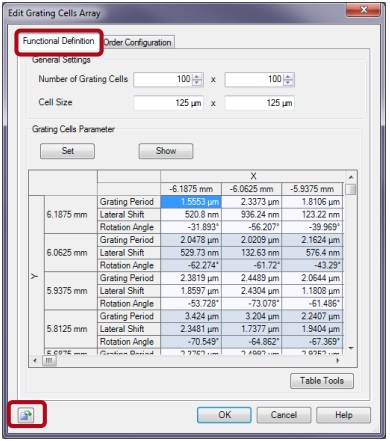The width and height of the screenshot is (390, 441).
Task: Decrease first Number of Grating Cells value
Action: coord(197,82)
